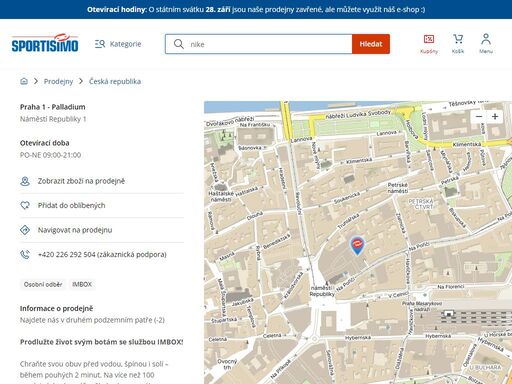Click the search magnifier icon
The height and width of the screenshot is (384, 512).
[179, 44]
